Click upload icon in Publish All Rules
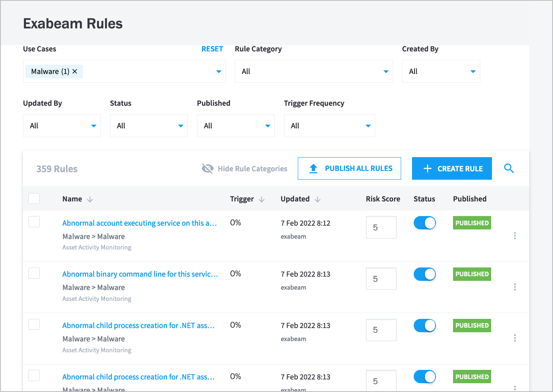The height and width of the screenshot is (392, 553). coord(313,168)
